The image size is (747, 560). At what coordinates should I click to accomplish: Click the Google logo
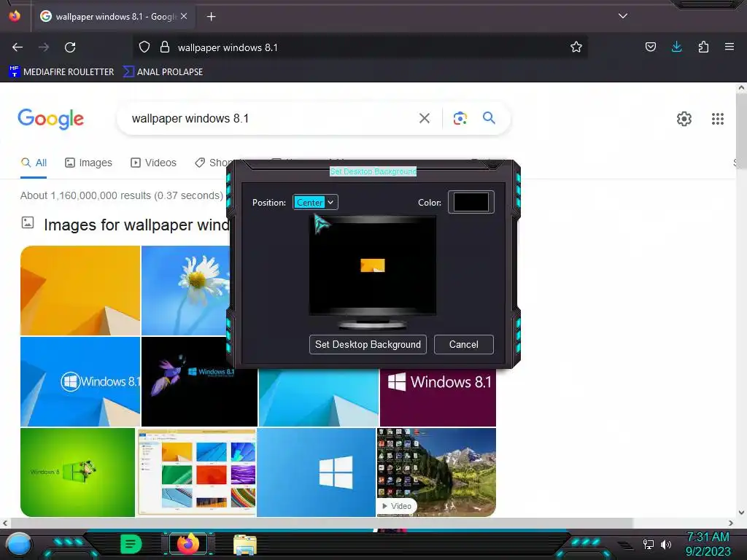[50, 119]
